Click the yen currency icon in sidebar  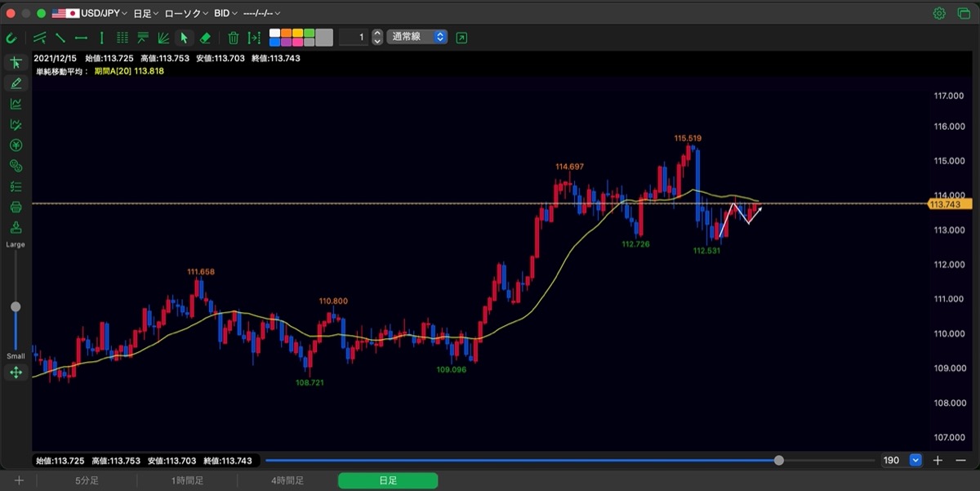click(16, 145)
